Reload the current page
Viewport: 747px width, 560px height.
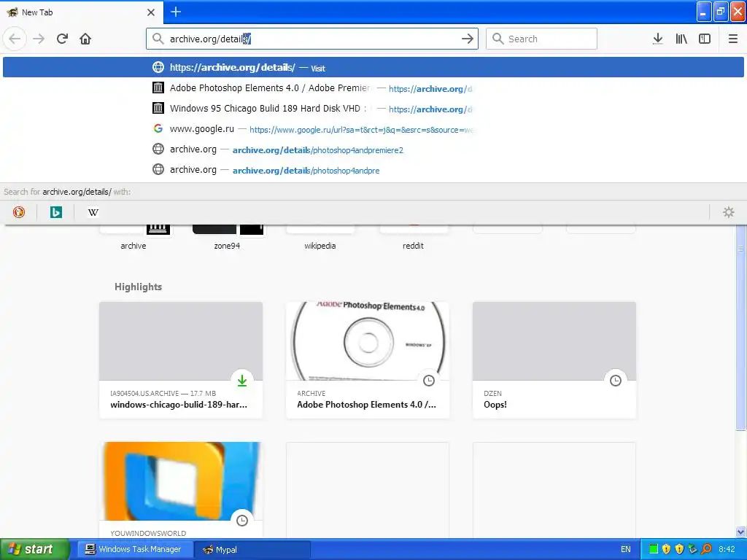(x=62, y=39)
